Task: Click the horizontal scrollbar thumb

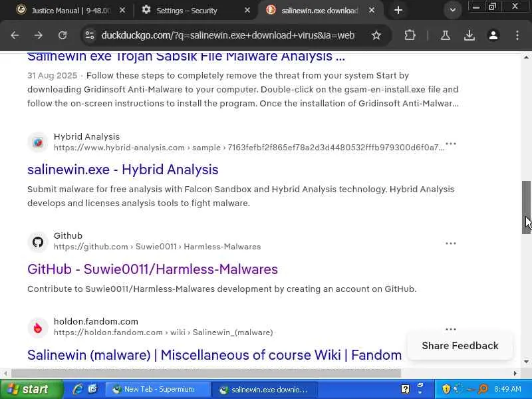Action: [206, 373]
